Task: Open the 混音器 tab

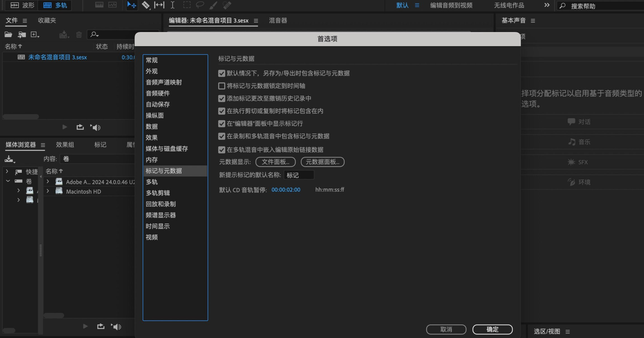Action: (278, 20)
